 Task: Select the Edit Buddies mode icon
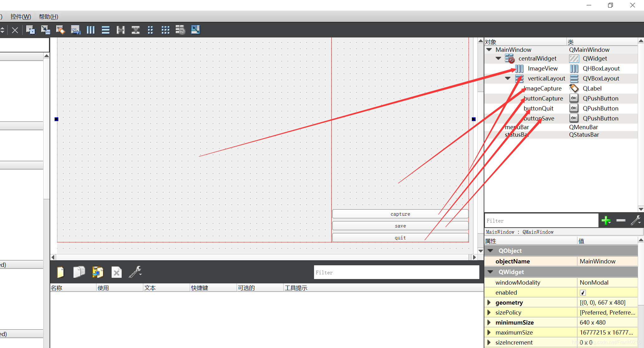61,30
